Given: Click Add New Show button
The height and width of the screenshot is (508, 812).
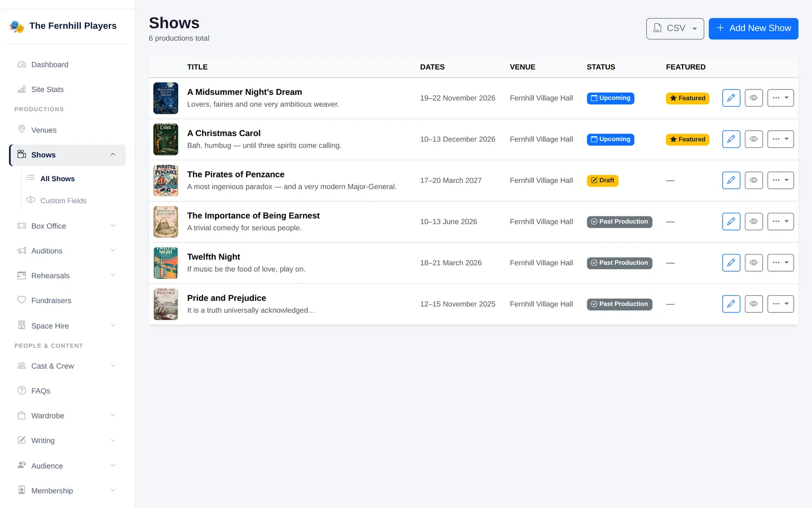Looking at the screenshot, I should point(753,28).
